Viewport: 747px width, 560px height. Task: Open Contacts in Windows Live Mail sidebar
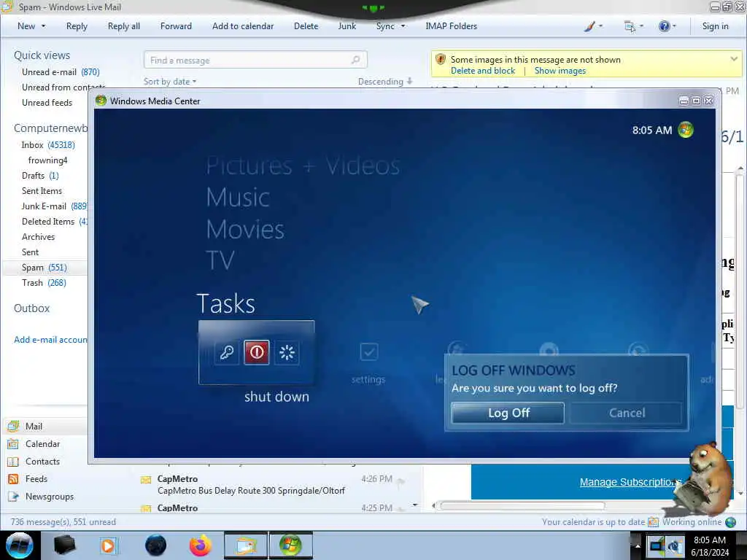click(42, 462)
